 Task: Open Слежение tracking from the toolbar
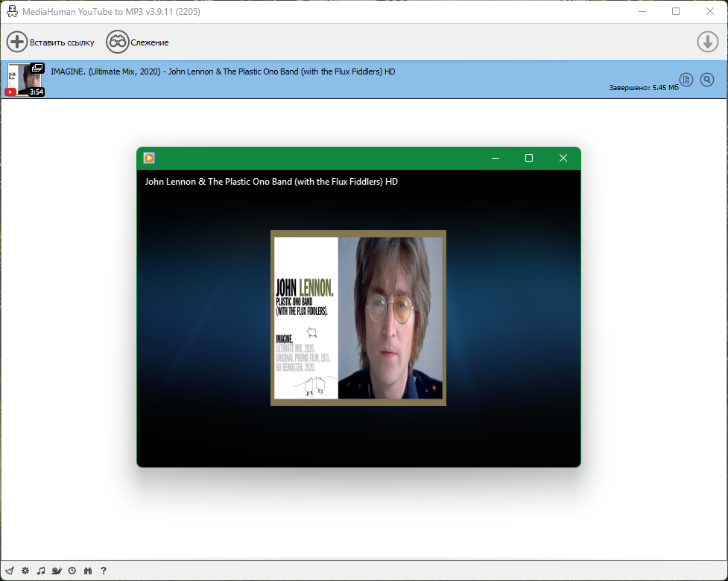click(x=137, y=42)
